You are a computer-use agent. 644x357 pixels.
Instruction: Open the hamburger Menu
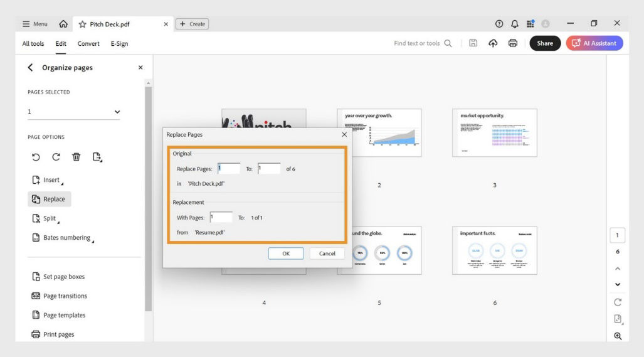(35, 24)
